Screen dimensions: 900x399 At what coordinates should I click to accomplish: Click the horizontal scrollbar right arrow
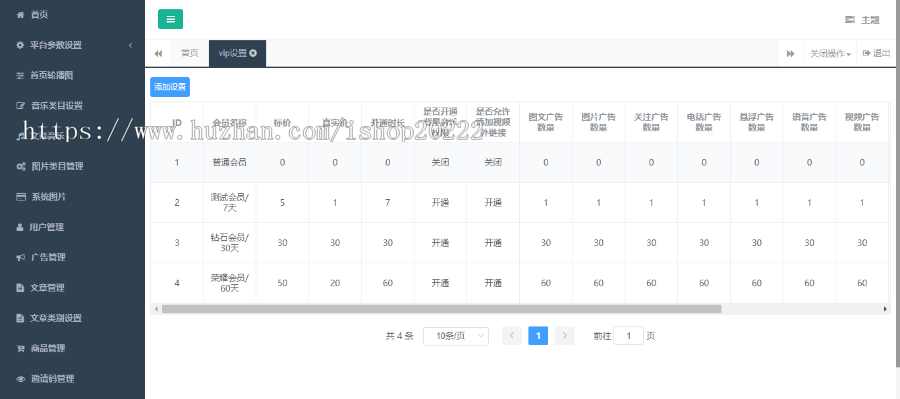[x=885, y=309]
